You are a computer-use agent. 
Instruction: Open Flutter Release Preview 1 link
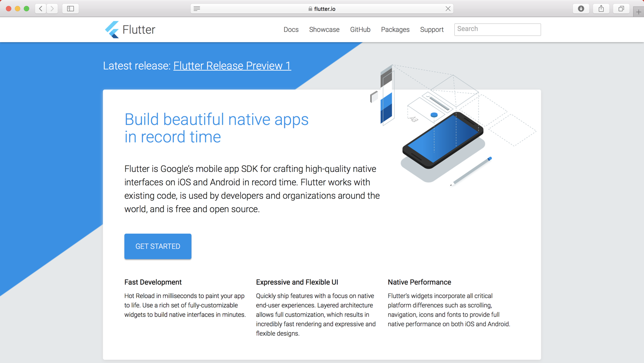pos(232,66)
